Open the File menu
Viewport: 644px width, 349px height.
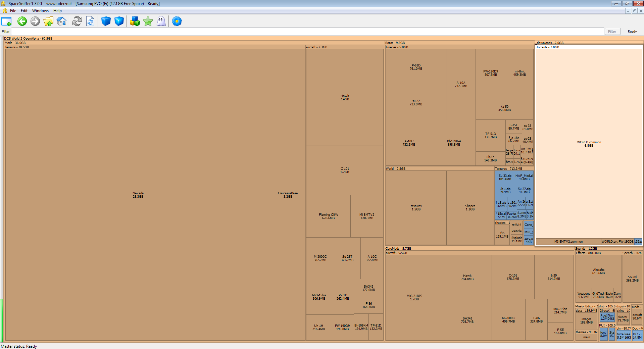(13, 11)
